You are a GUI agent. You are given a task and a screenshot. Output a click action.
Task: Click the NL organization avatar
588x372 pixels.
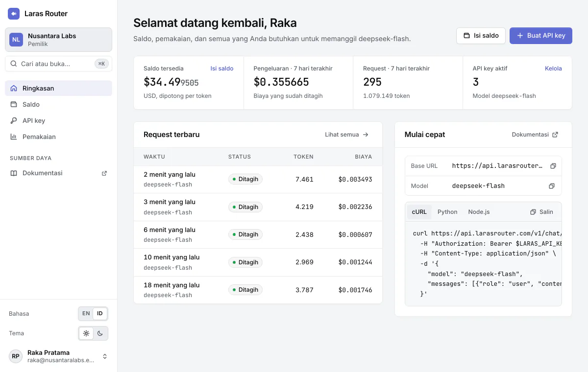tap(16, 40)
